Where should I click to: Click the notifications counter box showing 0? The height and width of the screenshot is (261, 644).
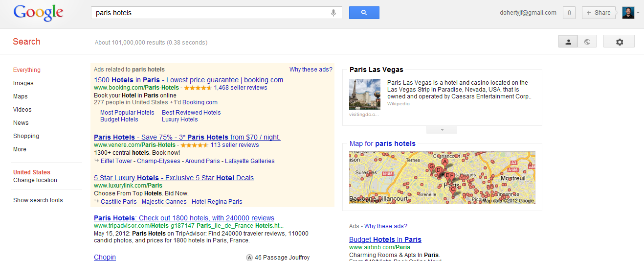(x=569, y=13)
